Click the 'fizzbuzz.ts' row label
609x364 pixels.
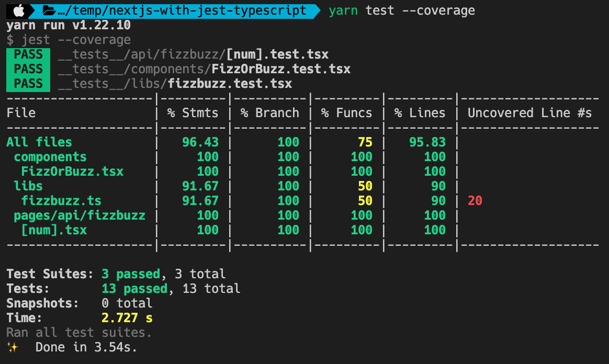(61, 201)
